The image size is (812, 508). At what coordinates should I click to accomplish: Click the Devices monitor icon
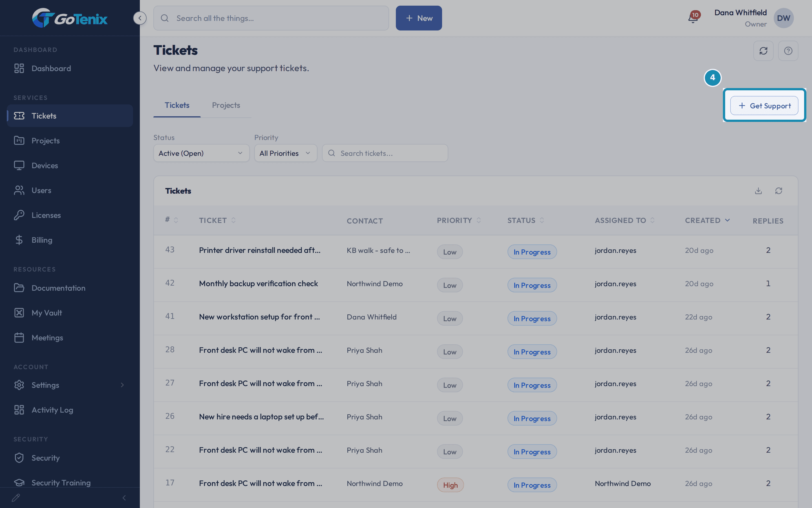(x=19, y=165)
